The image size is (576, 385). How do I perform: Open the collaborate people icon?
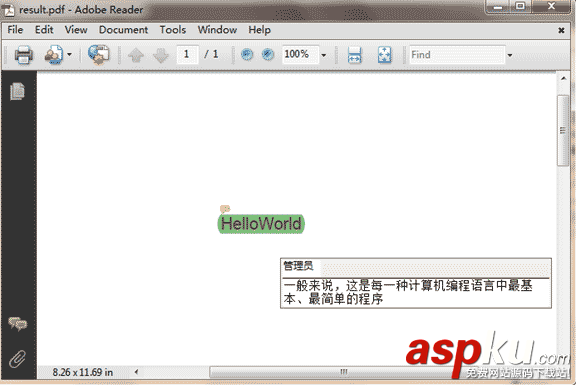point(54,55)
